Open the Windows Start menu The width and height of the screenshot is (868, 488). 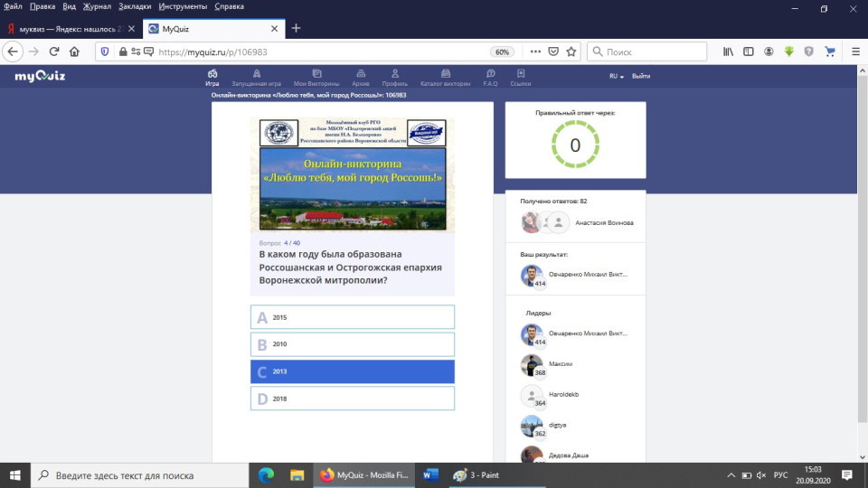coord(15,475)
